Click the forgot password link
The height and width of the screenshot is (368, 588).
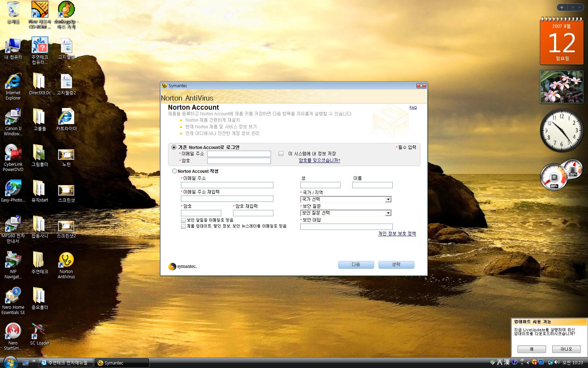(319, 161)
